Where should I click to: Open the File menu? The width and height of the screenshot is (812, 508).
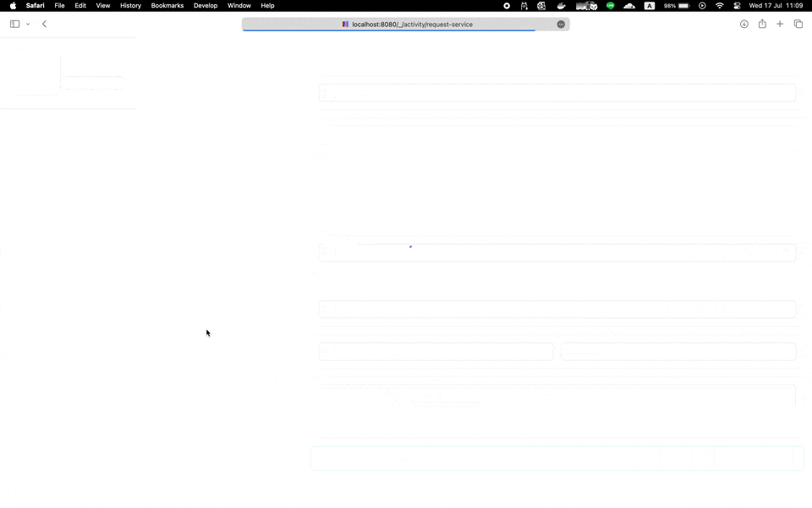coord(59,5)
